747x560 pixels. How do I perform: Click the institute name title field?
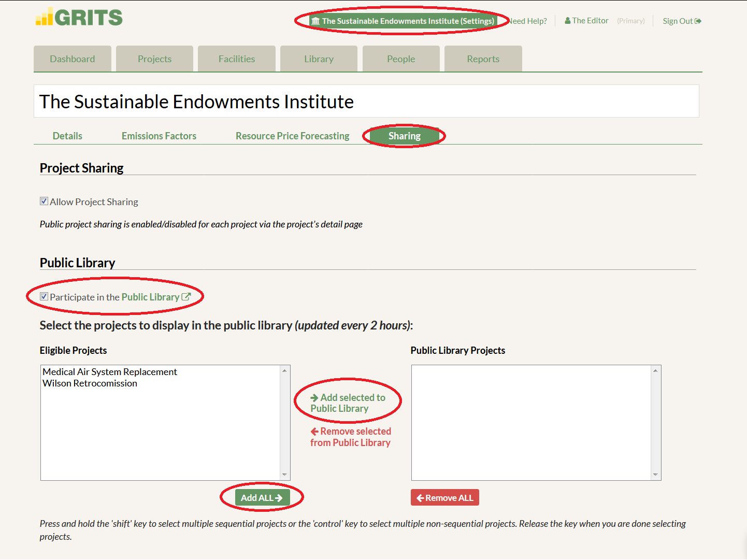pos(366,102)
